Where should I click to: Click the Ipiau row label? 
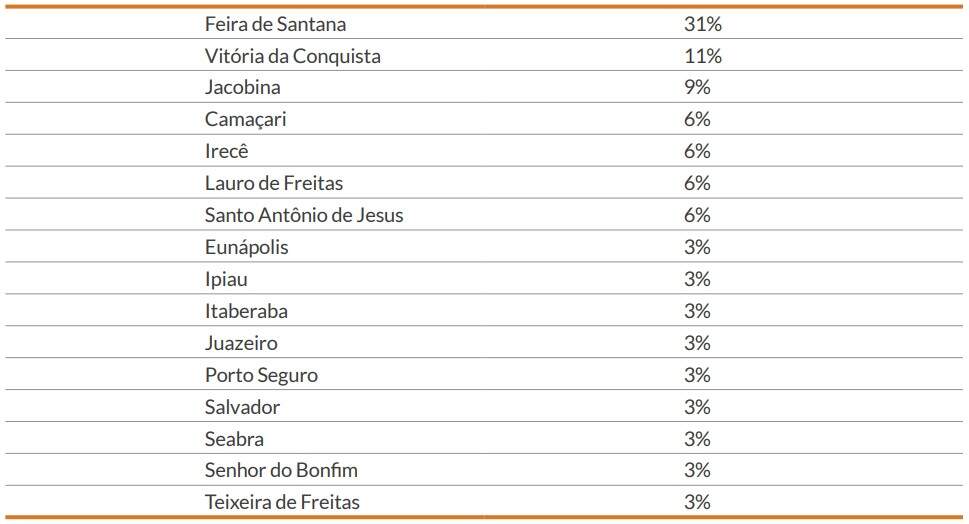click(226, 279)
